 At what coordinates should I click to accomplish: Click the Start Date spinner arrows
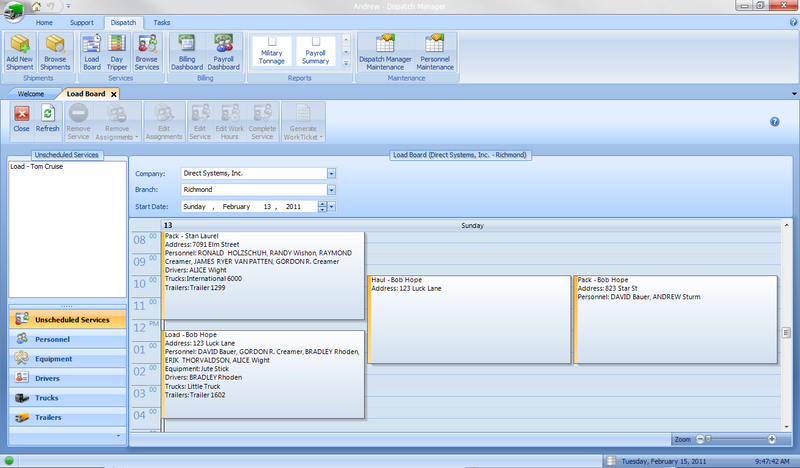coord(322,207)
